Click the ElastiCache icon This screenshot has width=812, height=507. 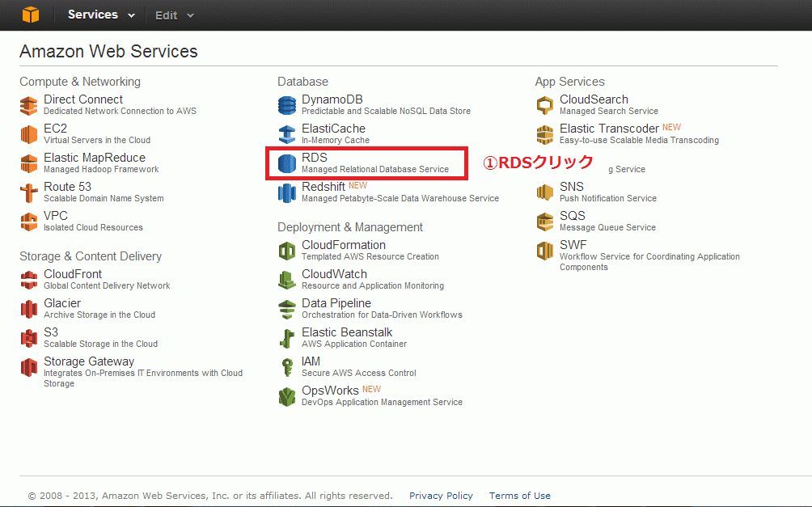[287, 135]
